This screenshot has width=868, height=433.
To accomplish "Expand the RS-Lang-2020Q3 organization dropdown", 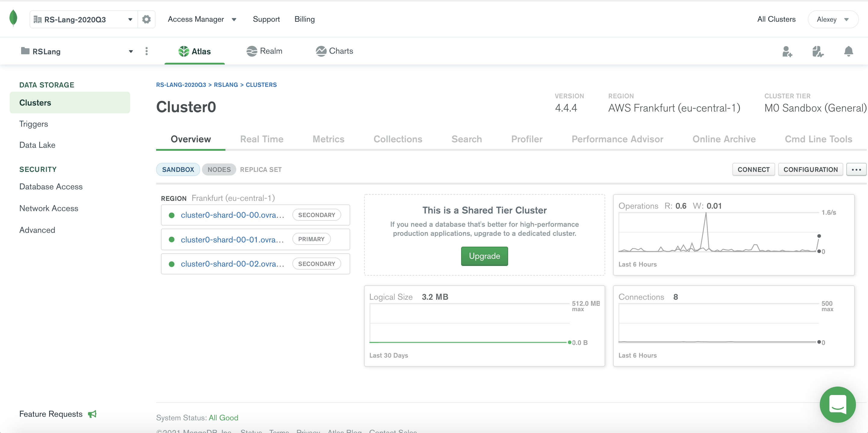I will pos(130,20).
